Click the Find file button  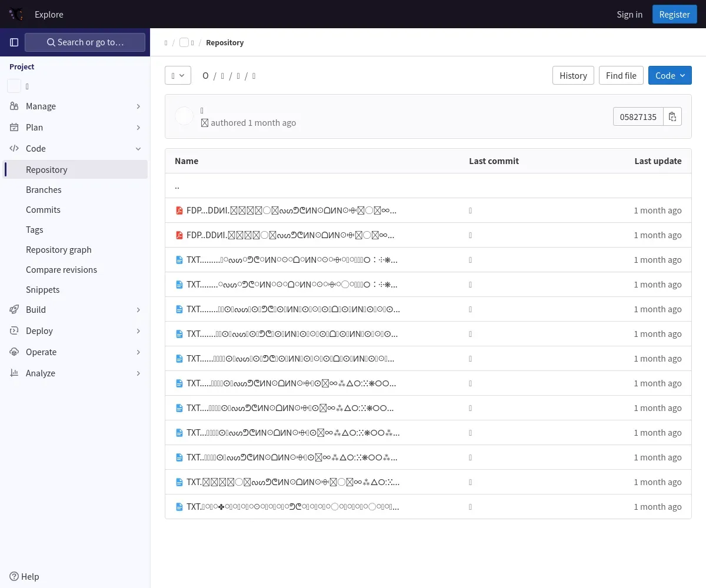pos(621,75)
